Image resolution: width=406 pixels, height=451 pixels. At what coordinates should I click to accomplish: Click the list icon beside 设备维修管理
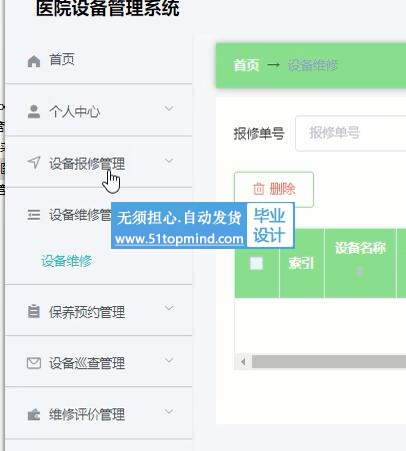(34, 215)
